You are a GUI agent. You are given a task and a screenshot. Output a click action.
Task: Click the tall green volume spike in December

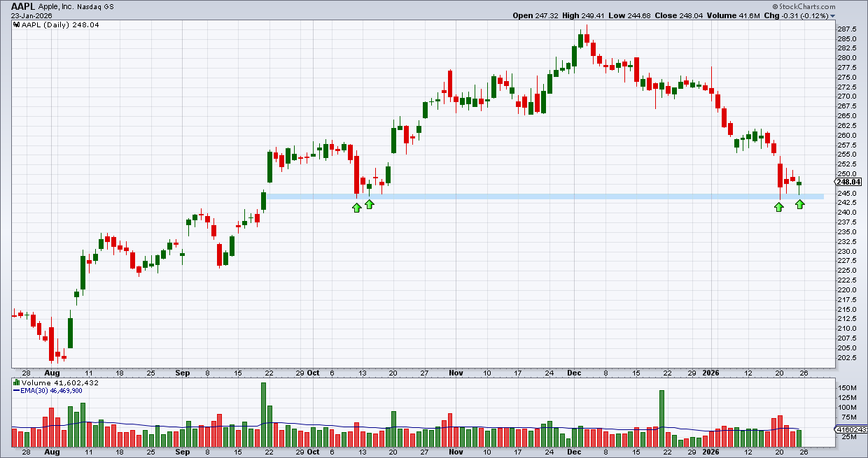tap(661, 419)
